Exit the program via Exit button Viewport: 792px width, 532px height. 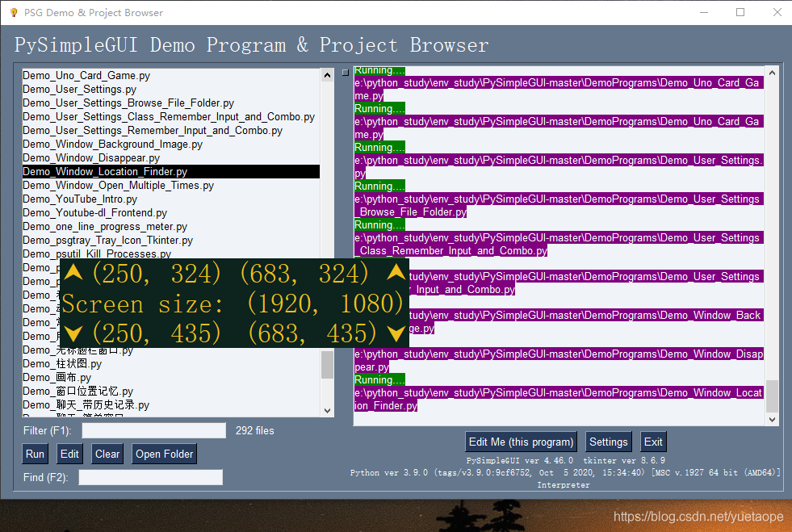click(653, 442)
